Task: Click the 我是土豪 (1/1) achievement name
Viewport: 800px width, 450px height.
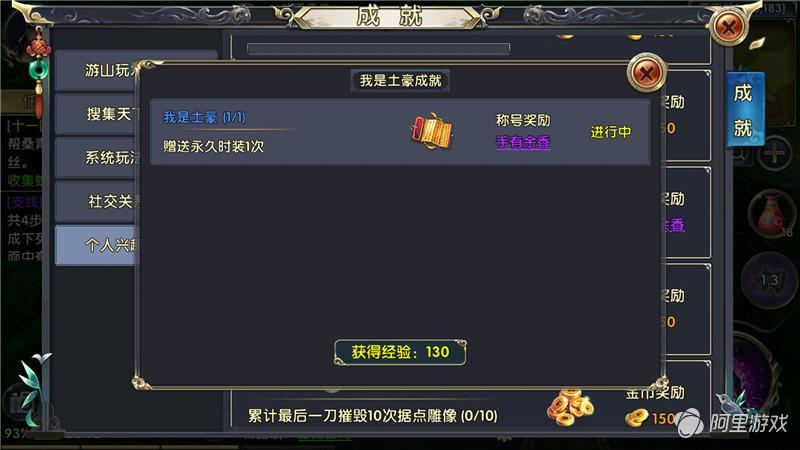Action: pos(205,117)
